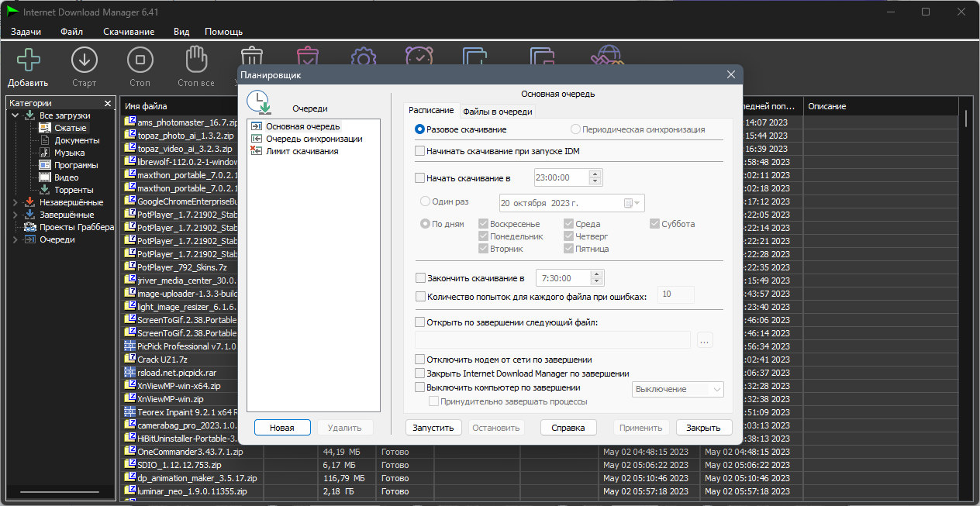Select the Музыка category folder
980x506 pixels.
tap(69, 153)
